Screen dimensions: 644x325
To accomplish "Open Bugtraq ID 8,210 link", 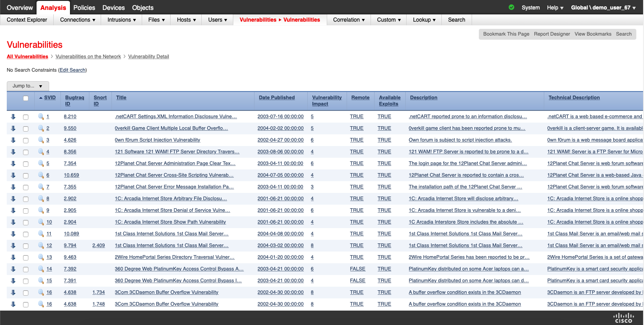I will tap(70, 117).
